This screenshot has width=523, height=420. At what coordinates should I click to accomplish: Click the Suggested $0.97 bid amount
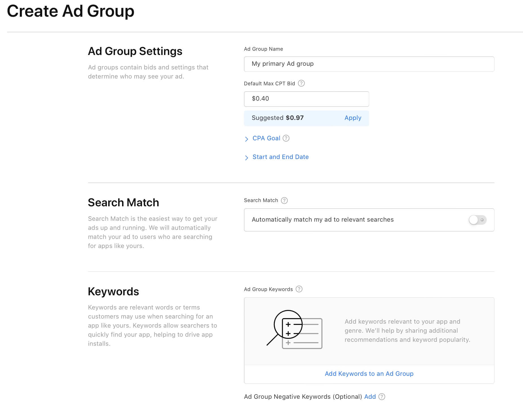pyautogui.click(x=294, y=118)
